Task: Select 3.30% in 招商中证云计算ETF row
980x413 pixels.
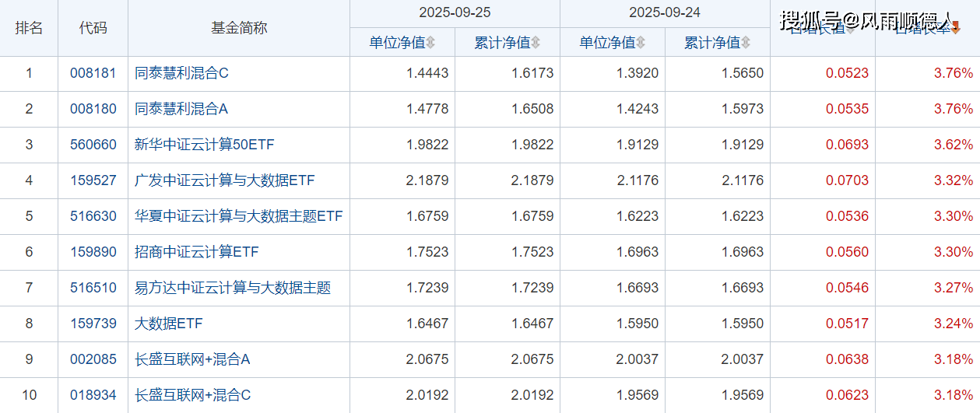Action: point(954,252)
